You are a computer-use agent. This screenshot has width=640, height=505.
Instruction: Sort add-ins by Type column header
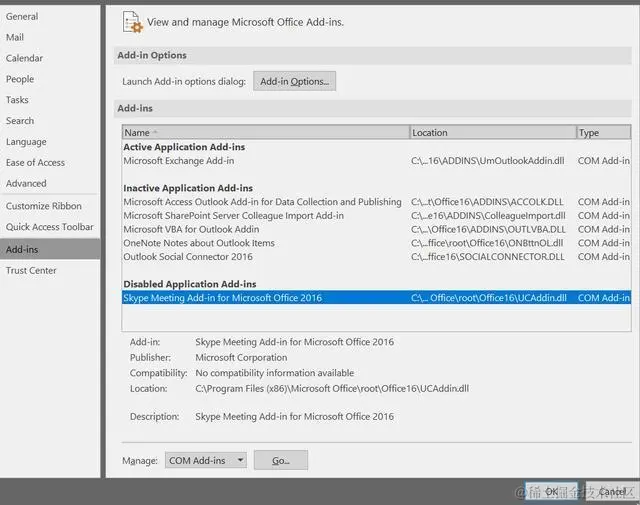[x=604, y=133]
